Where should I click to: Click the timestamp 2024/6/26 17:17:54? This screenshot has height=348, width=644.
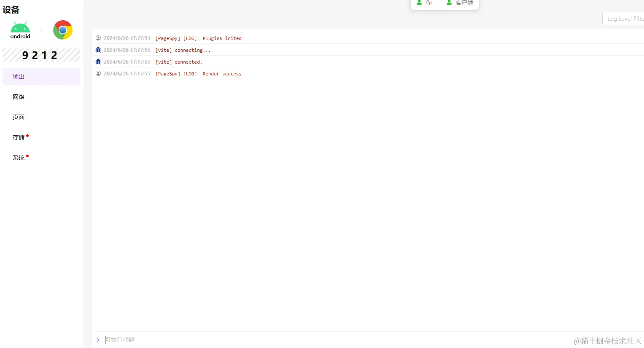pos(127,38)
